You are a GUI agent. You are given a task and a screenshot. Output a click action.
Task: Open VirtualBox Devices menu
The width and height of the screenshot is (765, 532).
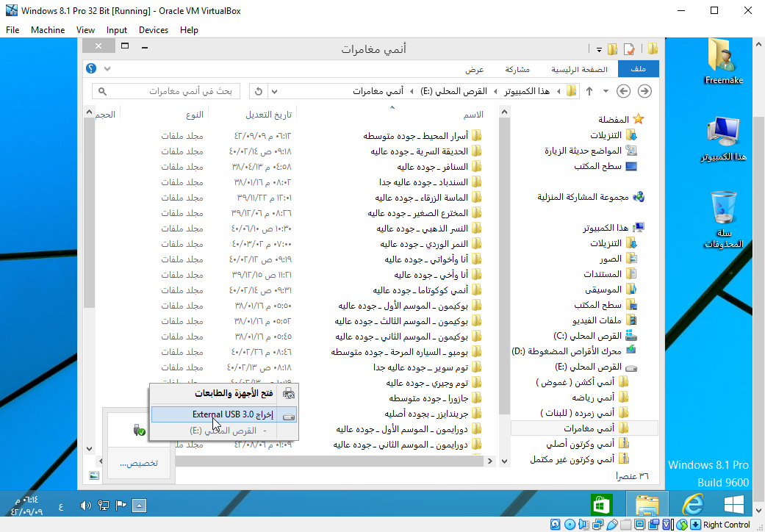point(153,29)
